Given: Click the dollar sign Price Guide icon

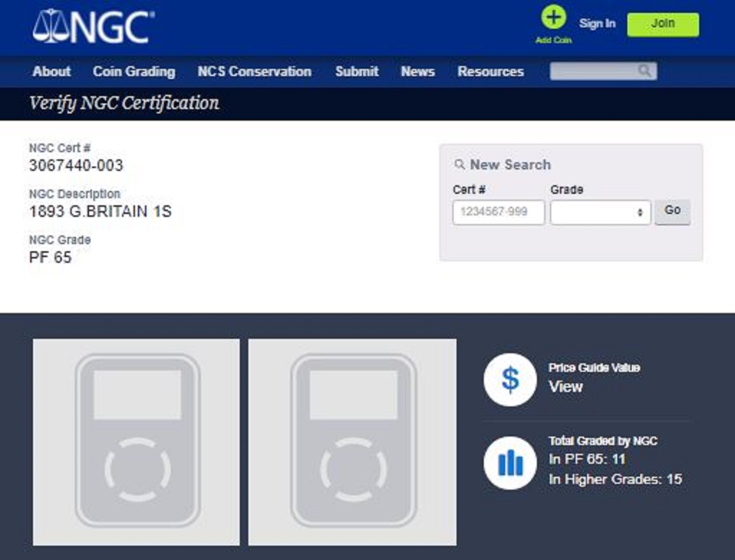Looking at the screenshot, I should point(510,380).
